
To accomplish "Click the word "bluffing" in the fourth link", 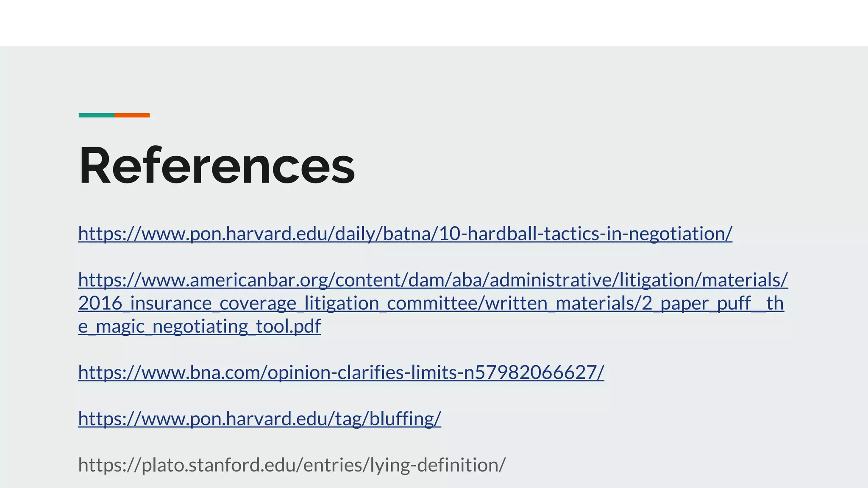I will coord(403,419).
